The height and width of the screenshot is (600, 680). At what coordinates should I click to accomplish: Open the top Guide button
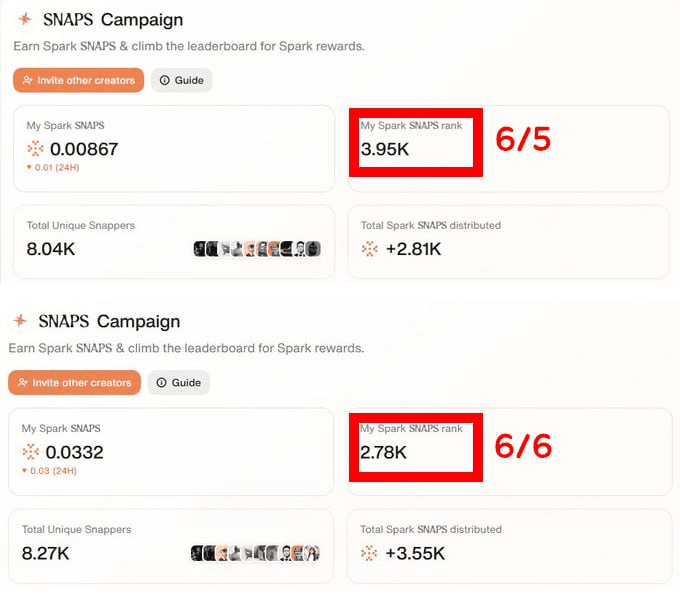(x=182, y=80)
